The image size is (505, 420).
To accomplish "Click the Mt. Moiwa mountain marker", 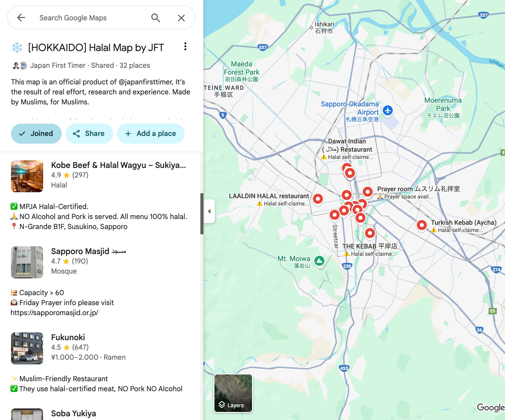I will (319, 261).
